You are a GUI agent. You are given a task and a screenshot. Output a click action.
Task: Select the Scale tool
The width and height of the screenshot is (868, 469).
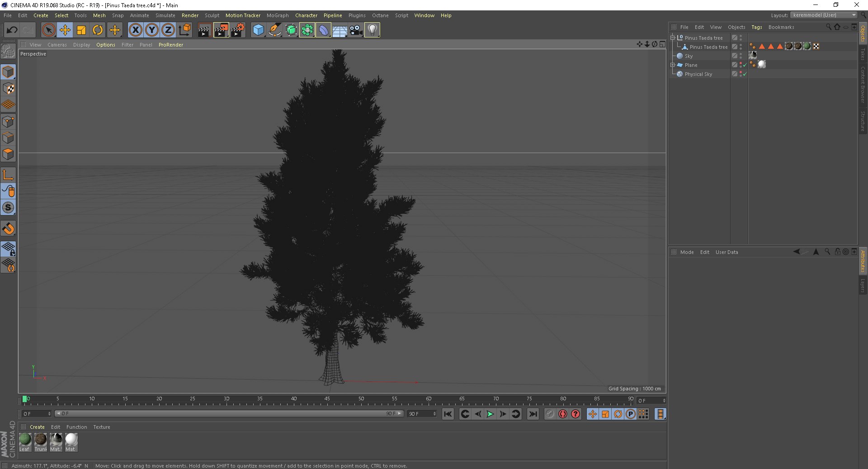pyautogui.click(x=81, y=30)
